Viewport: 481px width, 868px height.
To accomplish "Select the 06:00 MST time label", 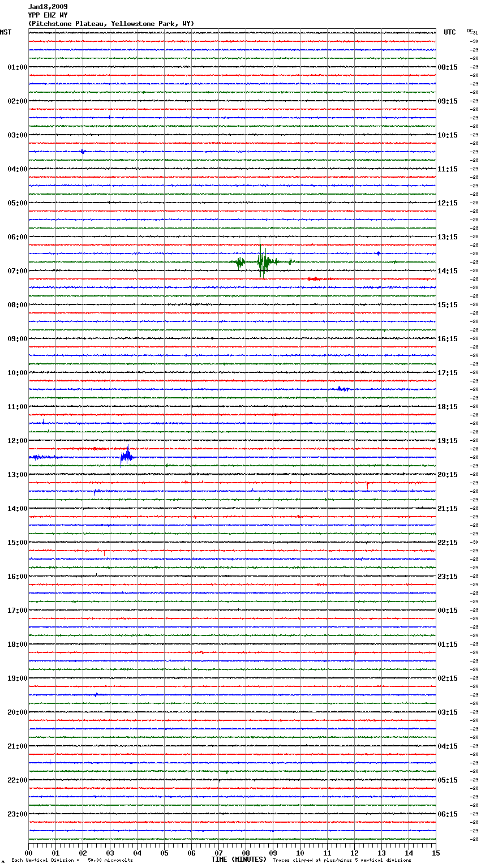I will [x=18, y=237].
